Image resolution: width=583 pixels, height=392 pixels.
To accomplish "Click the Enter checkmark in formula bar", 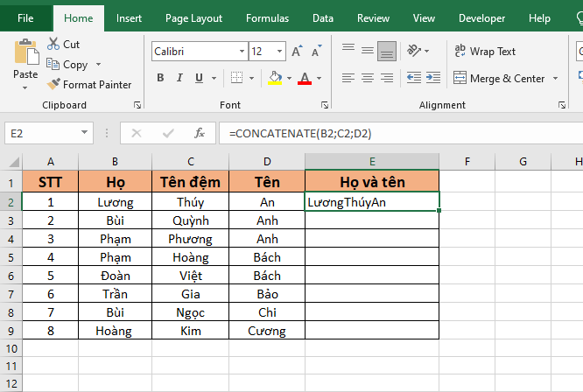I will (x=168, y=133).
